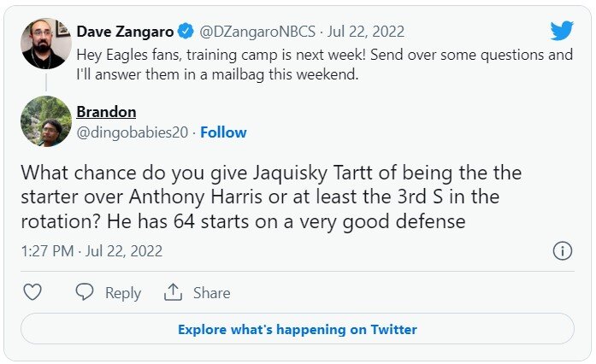
Task: Click Explore what's happening on Twitter
Action: pyautogui.click(x=298, y=329)
